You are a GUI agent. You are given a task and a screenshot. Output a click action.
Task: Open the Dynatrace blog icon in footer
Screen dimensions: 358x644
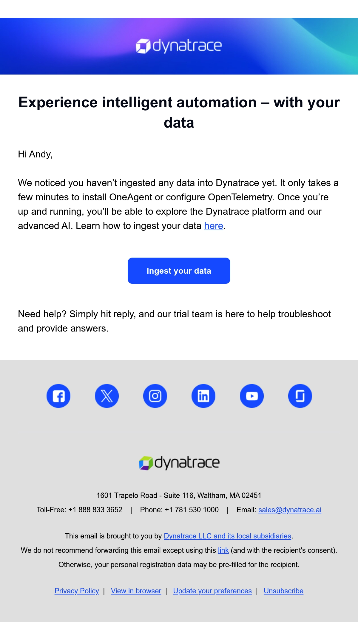tap(300, 396)
